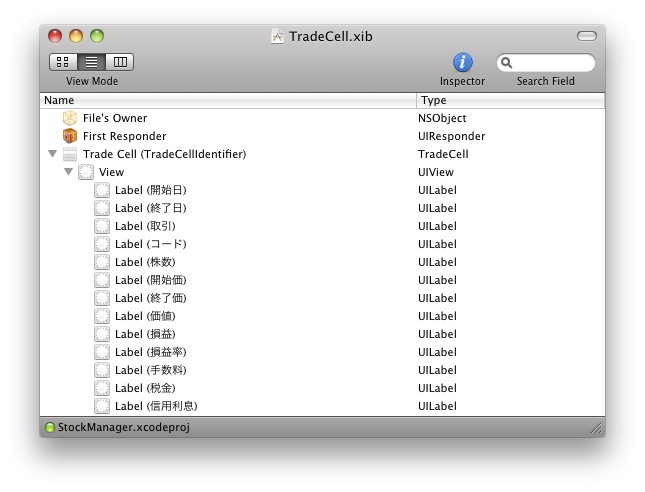Select text Label (取引)

[x=145, y=226]
